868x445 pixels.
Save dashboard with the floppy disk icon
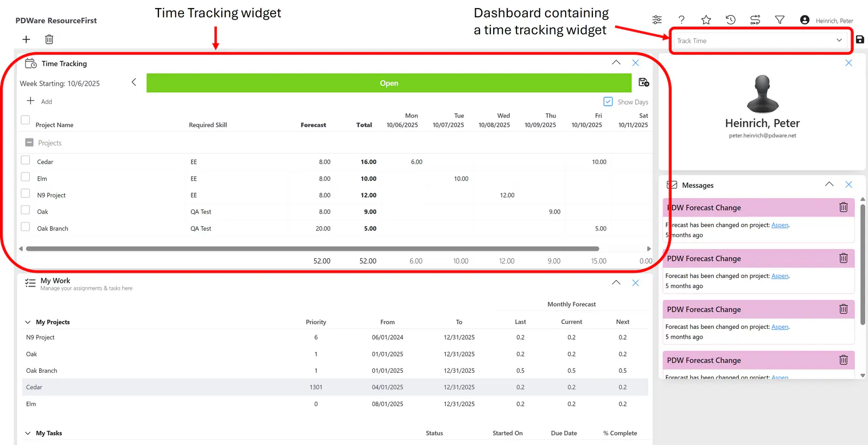860,39
